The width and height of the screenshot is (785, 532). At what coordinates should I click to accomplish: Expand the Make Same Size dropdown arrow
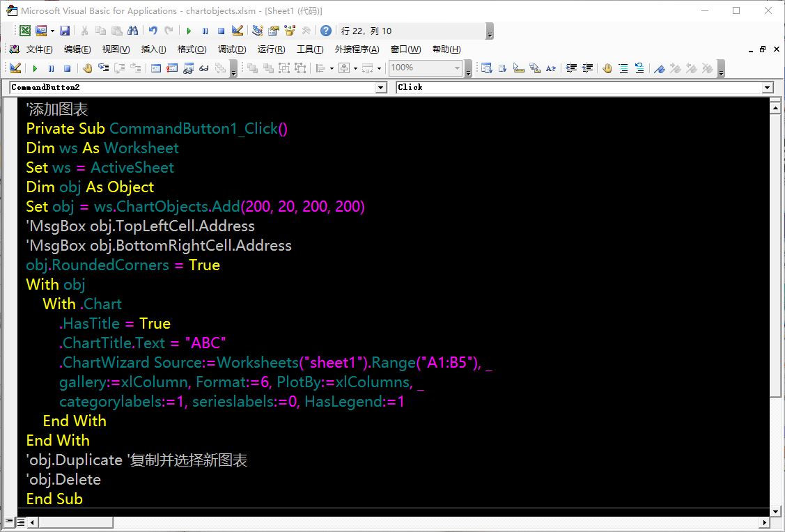(x=379, y=68)
